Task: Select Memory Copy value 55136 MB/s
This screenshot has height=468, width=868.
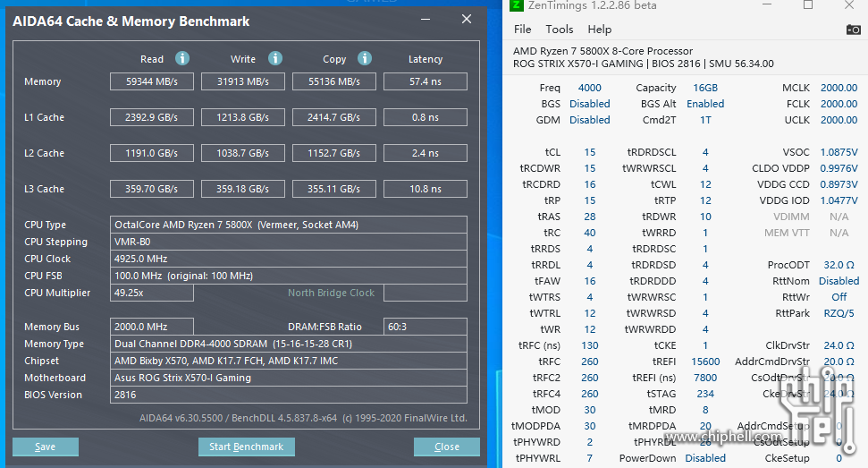Action: (334, 81)
